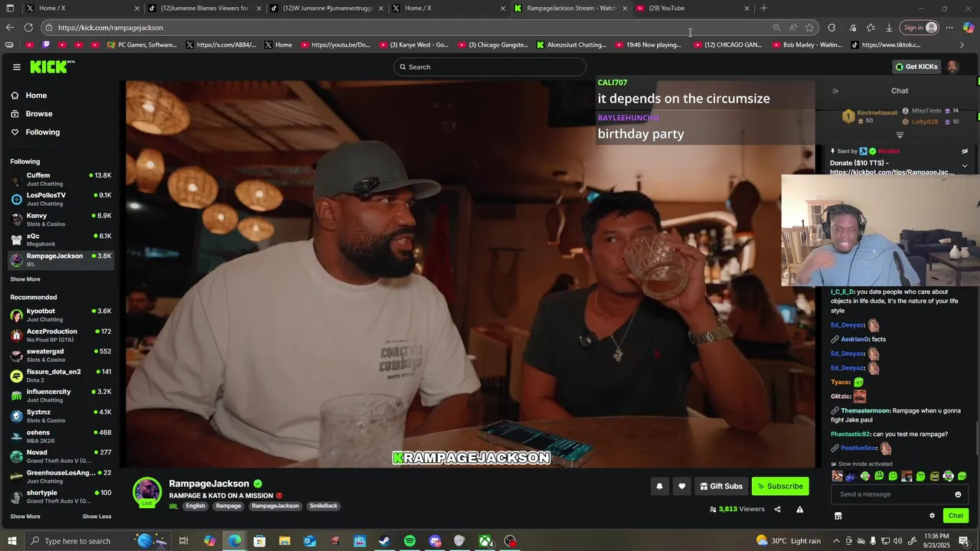Open File Explorer from taskbar
This screenshot has width=980, height=551.
click(285, 541)
